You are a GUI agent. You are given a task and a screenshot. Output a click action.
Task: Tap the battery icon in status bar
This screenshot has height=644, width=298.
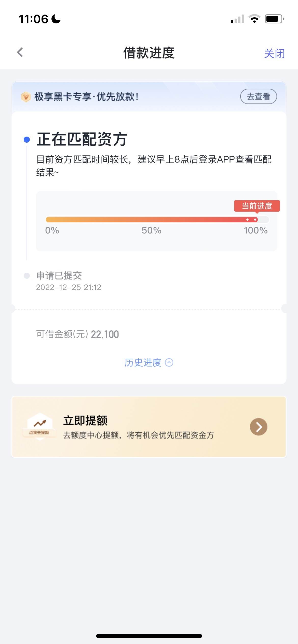point(274,19)
